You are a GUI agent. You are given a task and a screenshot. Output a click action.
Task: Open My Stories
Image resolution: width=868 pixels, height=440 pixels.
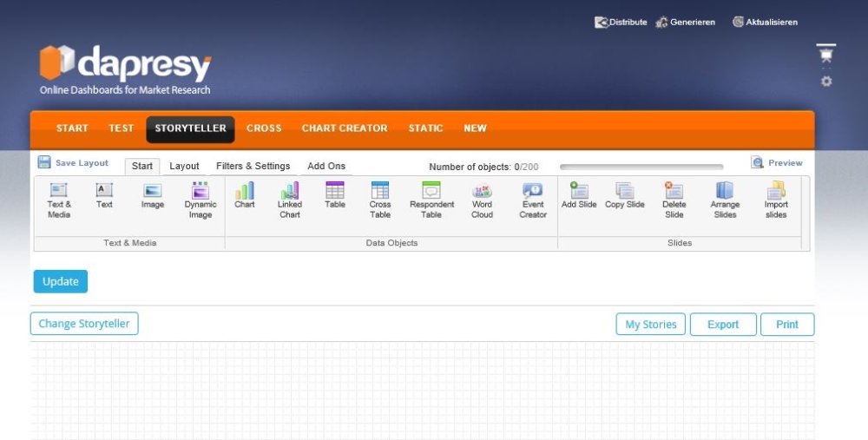650,325
